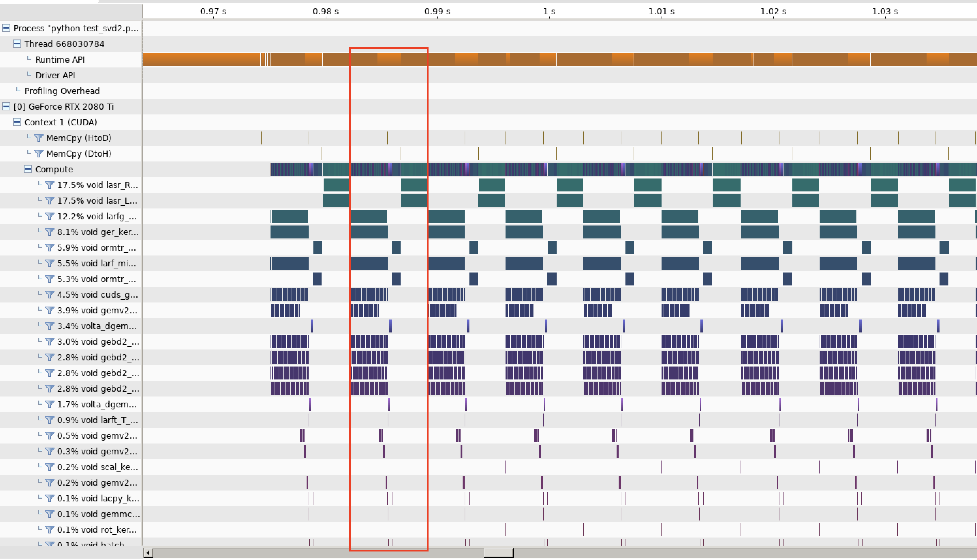Select the Profiling Overhead row label
Image resolution: width=977 pixels, height=560 pixels.
62,91
